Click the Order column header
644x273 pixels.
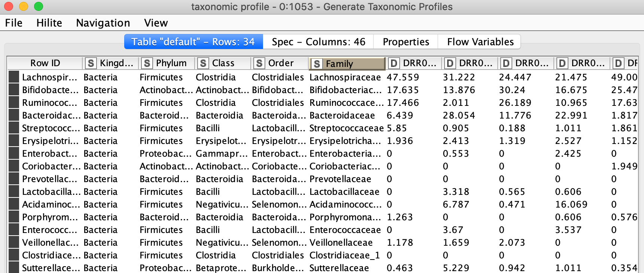(280, 63)
